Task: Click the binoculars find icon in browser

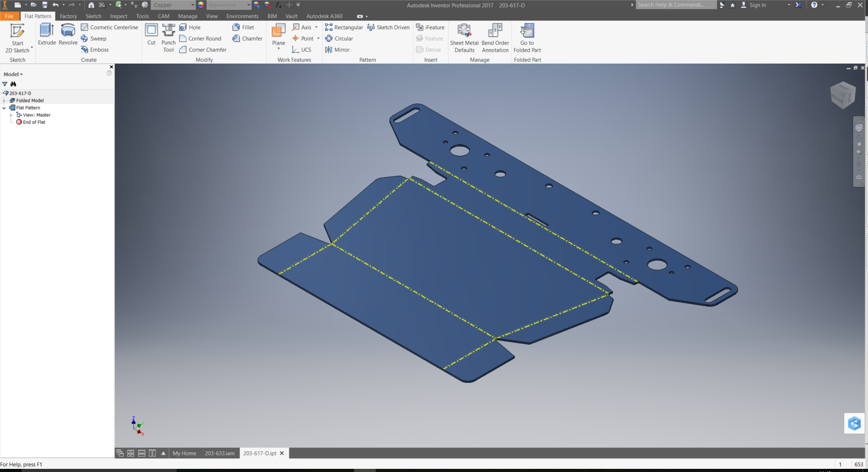Action: [x=14, y=84]
